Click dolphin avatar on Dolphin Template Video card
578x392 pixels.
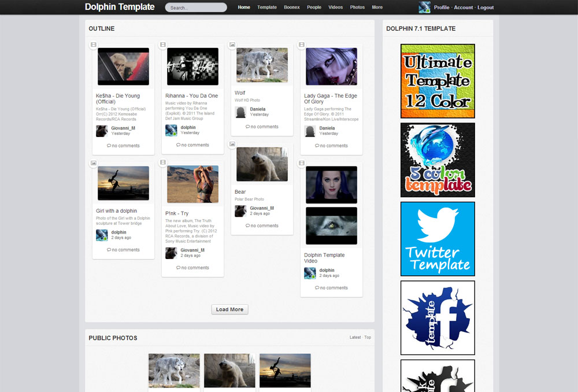[310, 273]
